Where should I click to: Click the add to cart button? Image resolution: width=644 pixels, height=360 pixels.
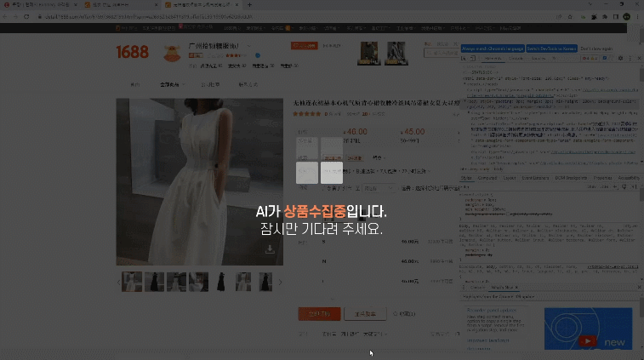click(x=366, y=314)
